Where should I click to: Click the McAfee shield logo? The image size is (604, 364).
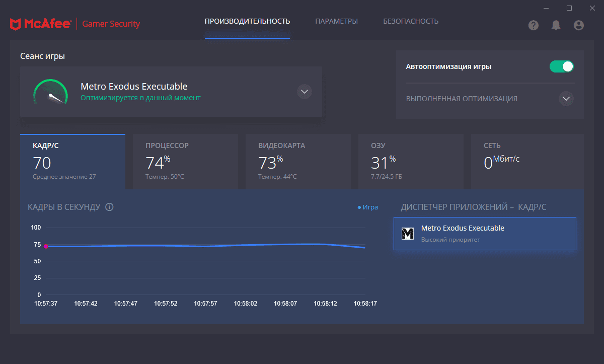[x=15, y=24]
